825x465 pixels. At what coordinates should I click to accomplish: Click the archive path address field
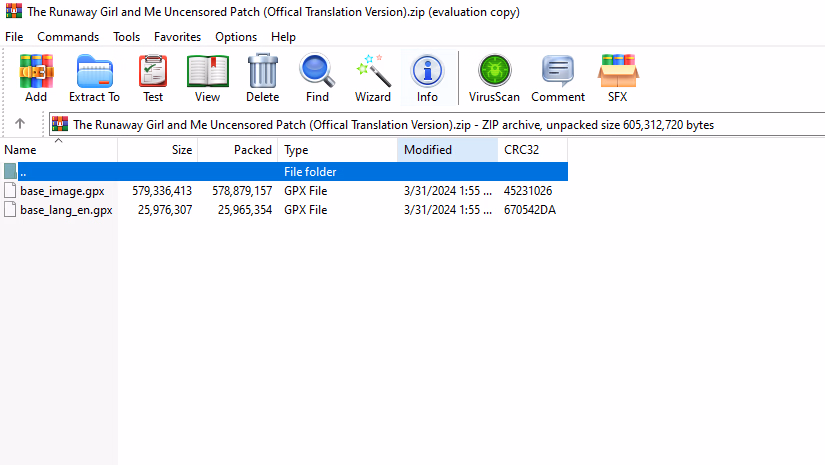click(437, 125)
